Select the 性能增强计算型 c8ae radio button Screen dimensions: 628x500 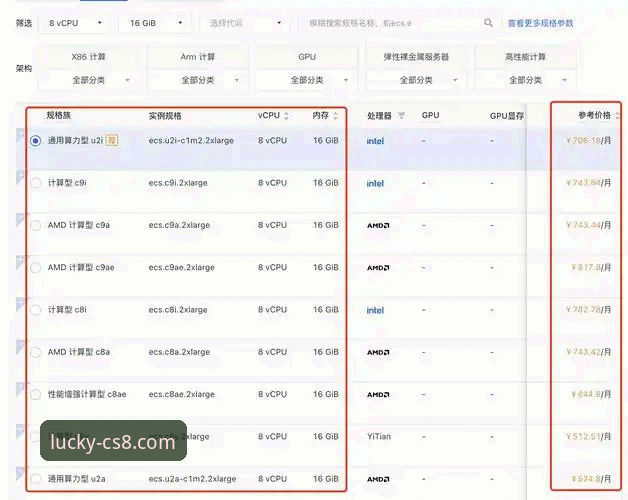(x=36, y=395)
